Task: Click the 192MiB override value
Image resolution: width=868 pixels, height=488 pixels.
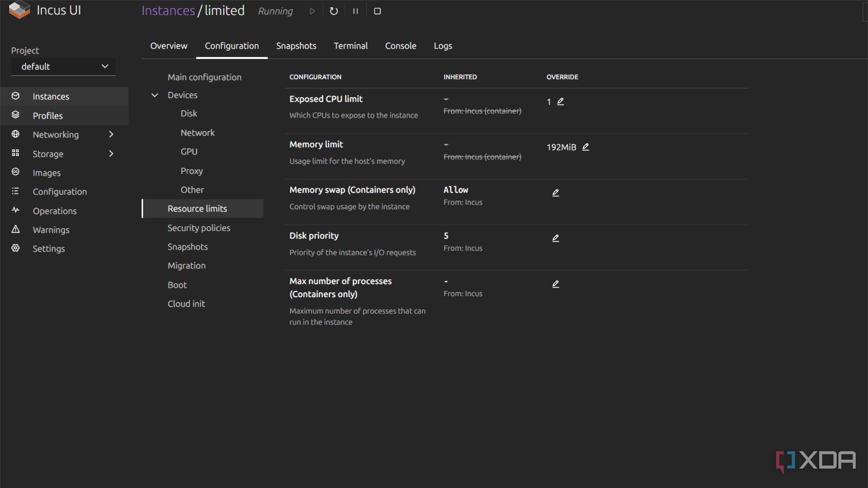Action: pos(561,147)
